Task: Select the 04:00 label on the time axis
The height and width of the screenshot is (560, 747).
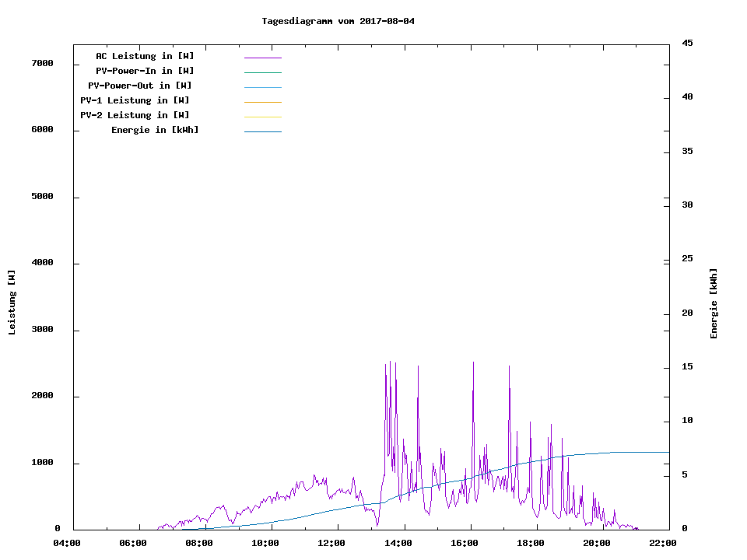Action: coord(67,543)
